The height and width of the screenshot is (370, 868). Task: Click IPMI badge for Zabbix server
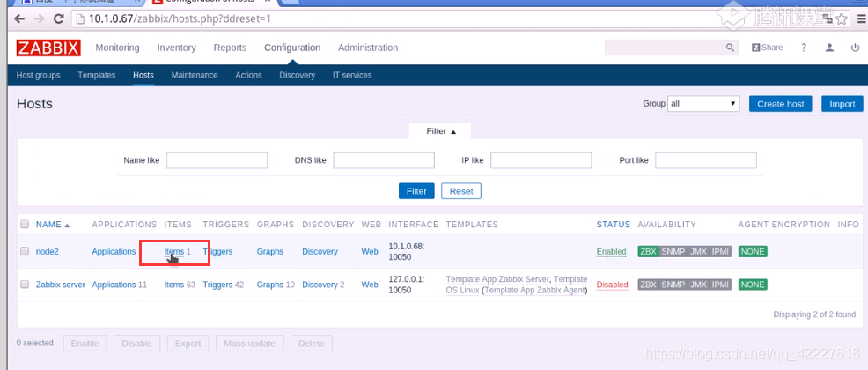click(x=720, y=285)
